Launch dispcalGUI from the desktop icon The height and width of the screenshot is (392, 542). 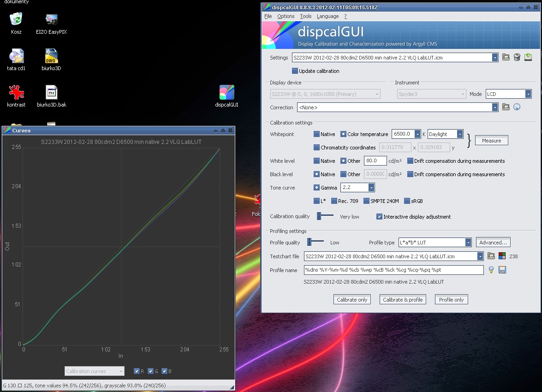(227, 92)
